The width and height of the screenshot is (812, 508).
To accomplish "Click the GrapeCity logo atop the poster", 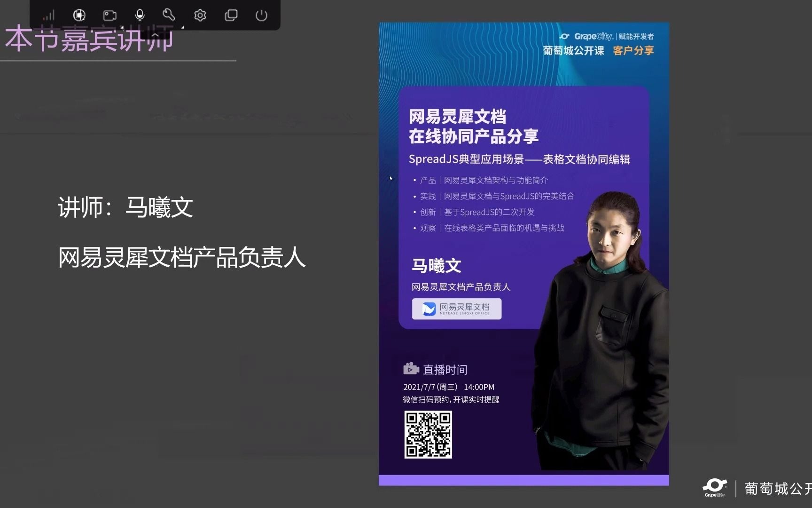I will (x=586, y=36).
